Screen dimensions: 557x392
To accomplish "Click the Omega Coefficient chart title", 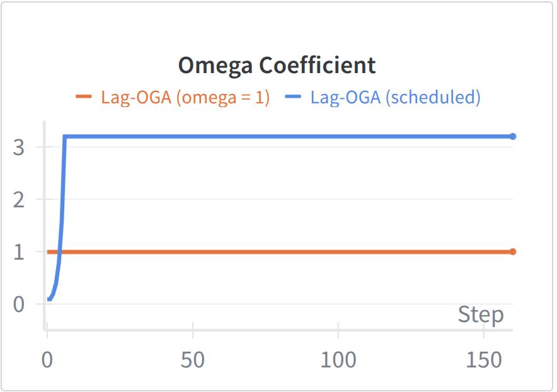I will [277, 65].
